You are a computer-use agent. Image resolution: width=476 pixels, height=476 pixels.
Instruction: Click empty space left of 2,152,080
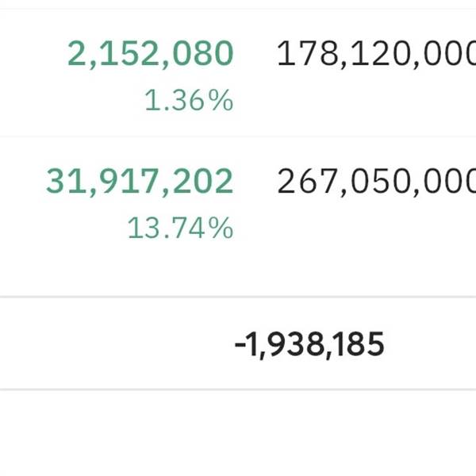pos(32,54)
